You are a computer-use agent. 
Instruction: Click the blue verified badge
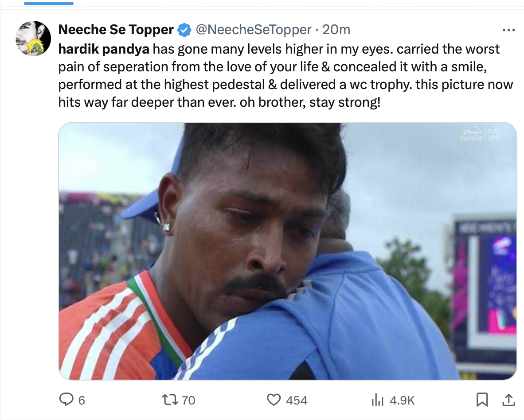(184, 30)
